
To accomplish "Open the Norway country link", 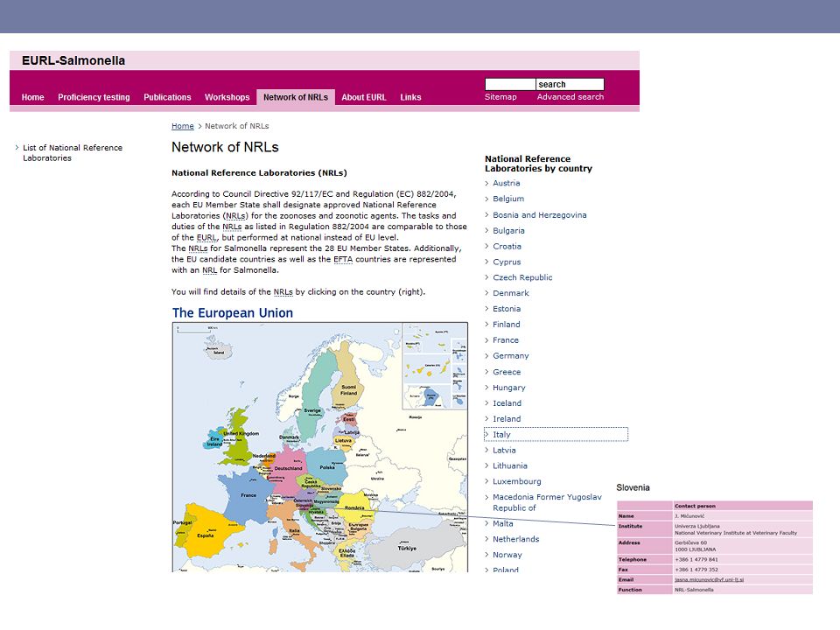I will pos(507,555).
